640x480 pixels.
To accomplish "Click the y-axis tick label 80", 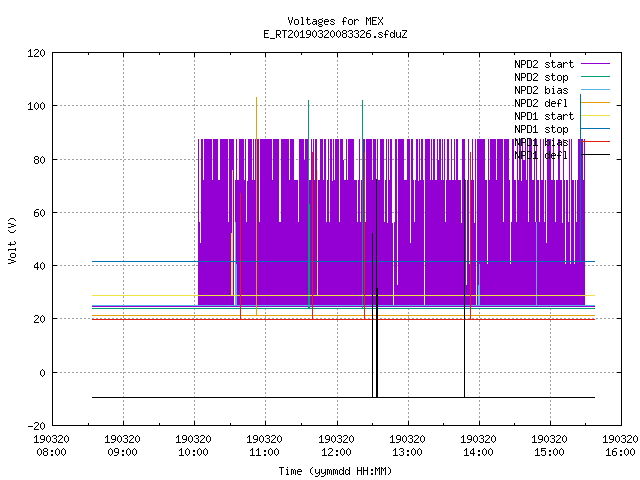I will [39, 160].
